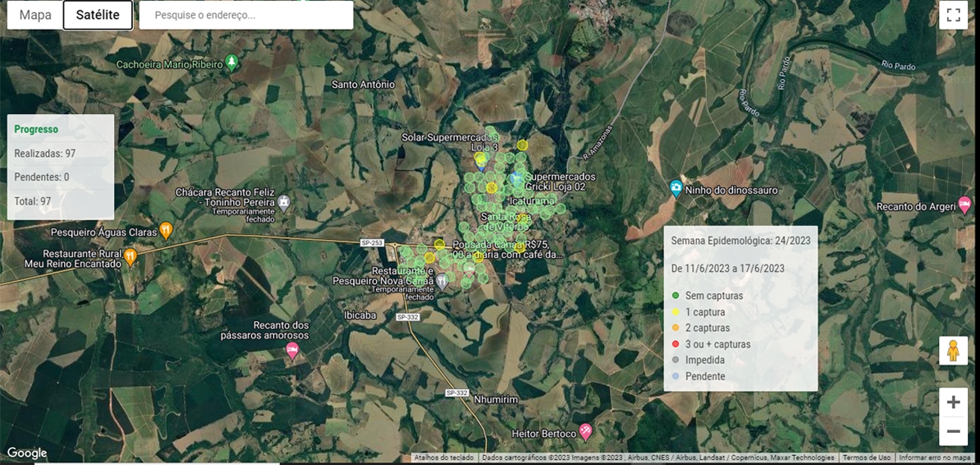
Task: Click Informar erro no mapa link
Action: coord(935,458)
